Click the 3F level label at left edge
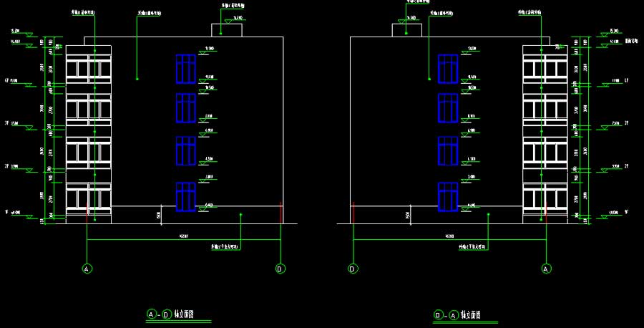 point(6,123)
